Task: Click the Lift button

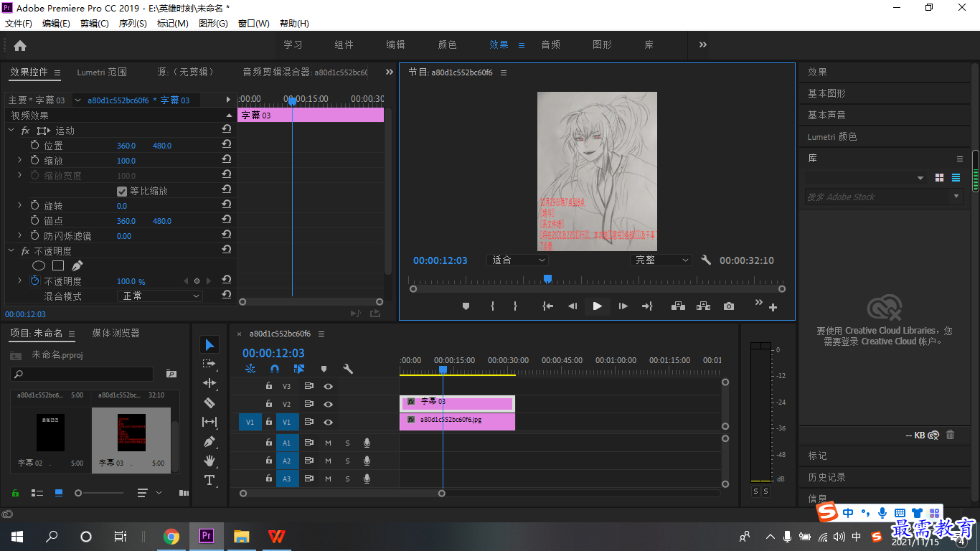Action: pyautogui.click(x=678, y=306)
